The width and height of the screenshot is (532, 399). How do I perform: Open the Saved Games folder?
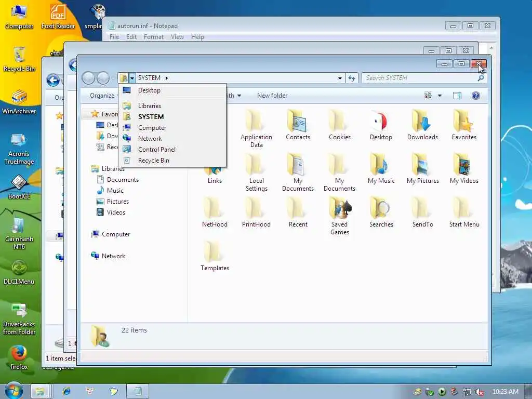(339, 216)
